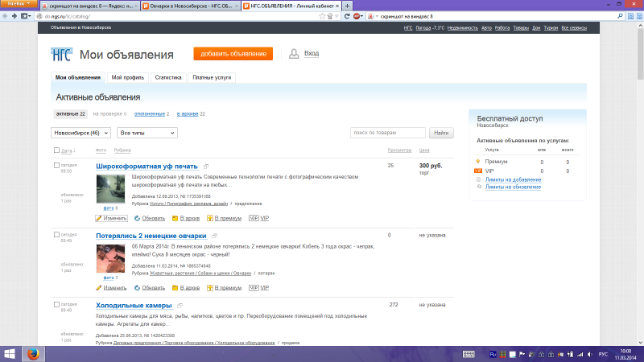Viewport: 644px width, 362px height.
Task: Click the НГС logo in the header
Action: [x=62, y=55]
